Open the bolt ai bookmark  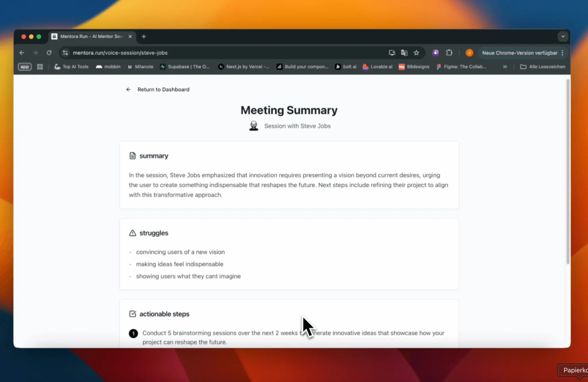tap(346, 67)
